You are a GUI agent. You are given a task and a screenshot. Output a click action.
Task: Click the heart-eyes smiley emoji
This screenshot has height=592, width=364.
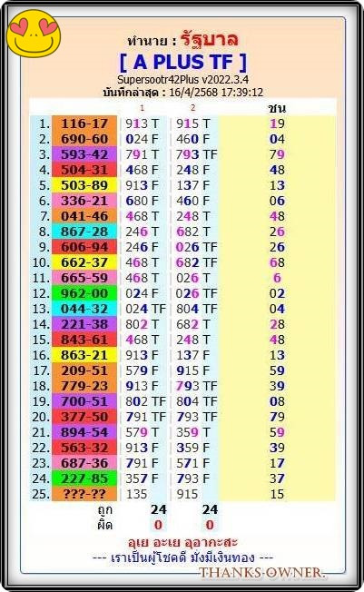pyautogui.click(x=34, y=34)
